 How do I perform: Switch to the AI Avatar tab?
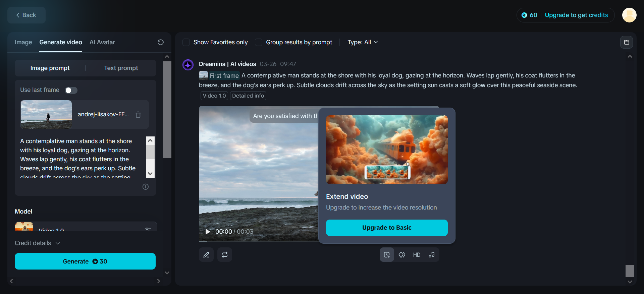[x=102, y=42]
